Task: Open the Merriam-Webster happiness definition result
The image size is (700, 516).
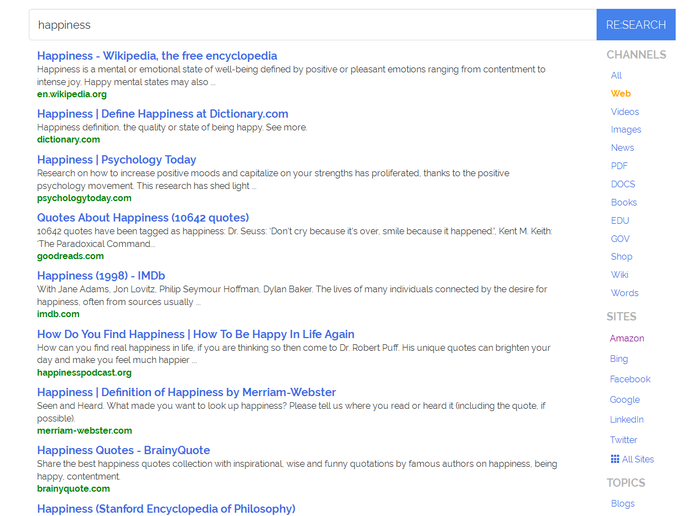Action: [x=186, y=392]
